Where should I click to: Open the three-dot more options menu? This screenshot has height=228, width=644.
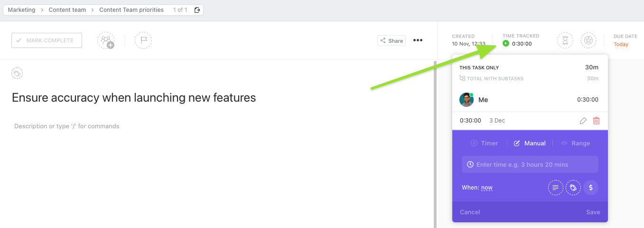[418, 40]
